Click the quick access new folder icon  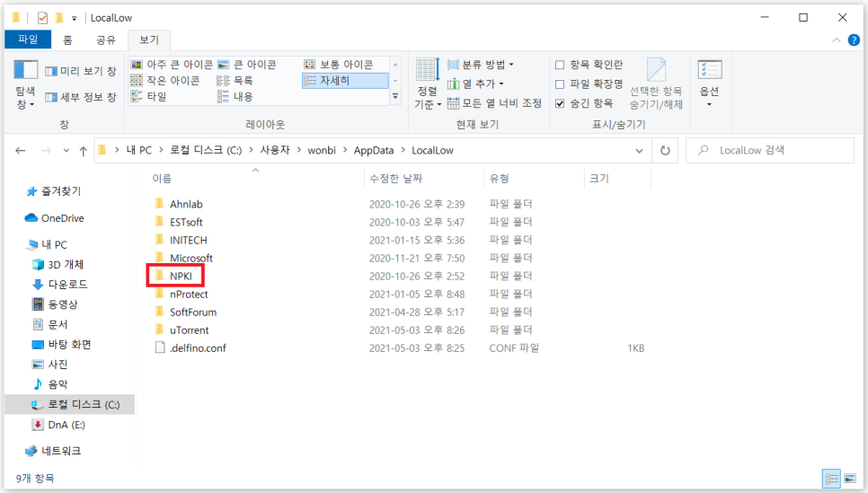(x=58, y=18)
